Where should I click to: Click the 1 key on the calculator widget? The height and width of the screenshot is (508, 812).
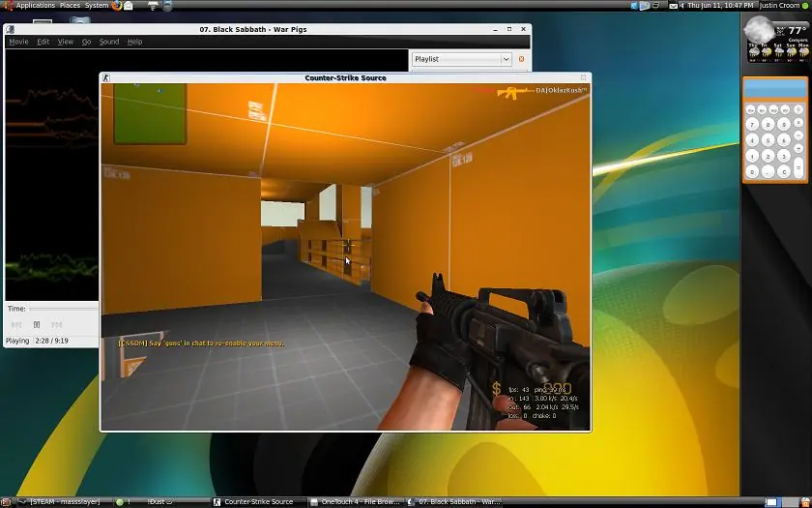[752, 157]
